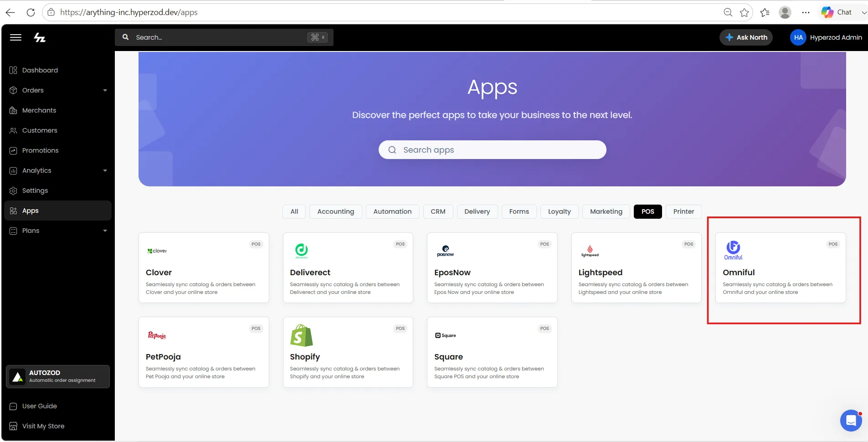Click the Merchants sidebar icon
This screenshot has height=442, width=868.
(x=13, y=110)
